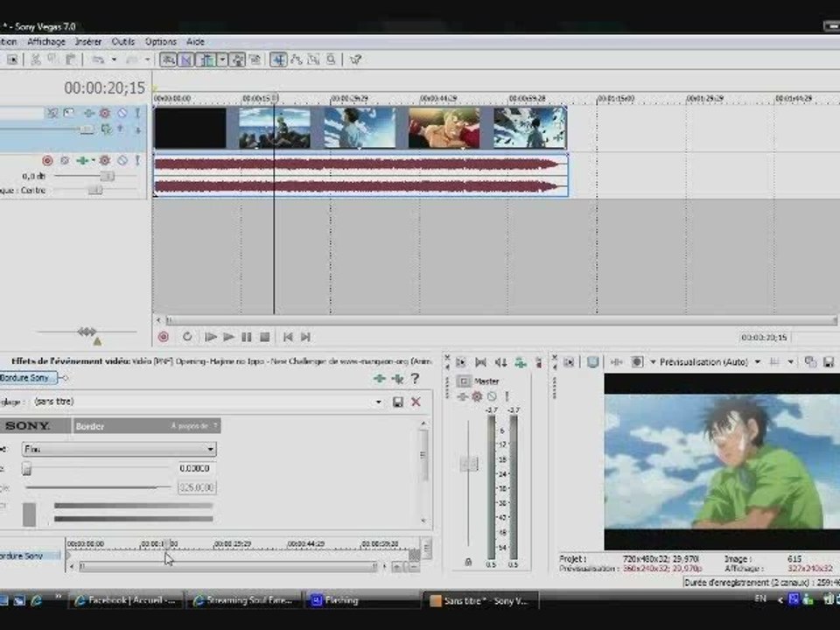Open the Undo history dropdown arrow
The width and height of the screenshot is (840, 630).
pyautogui.click(x=114, y=59)
